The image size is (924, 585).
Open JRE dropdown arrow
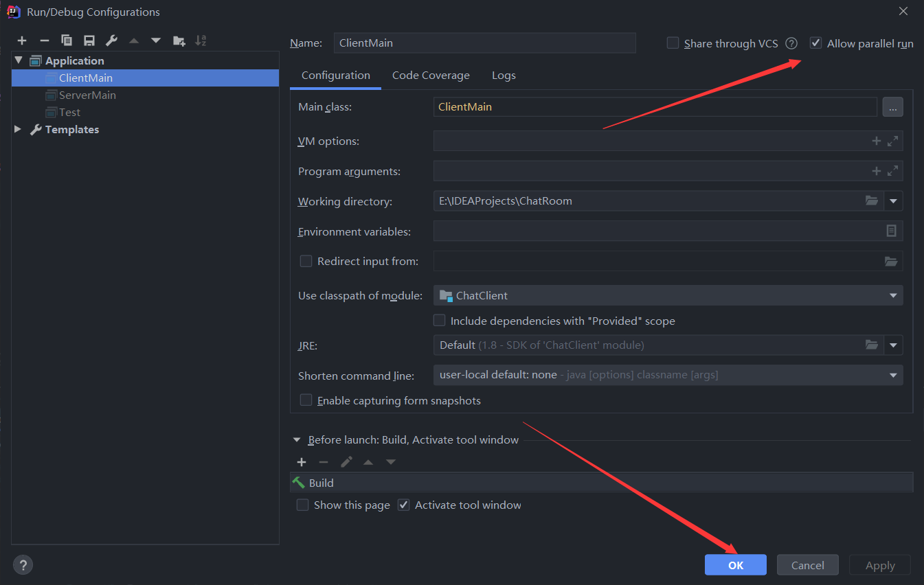[893, 345]
